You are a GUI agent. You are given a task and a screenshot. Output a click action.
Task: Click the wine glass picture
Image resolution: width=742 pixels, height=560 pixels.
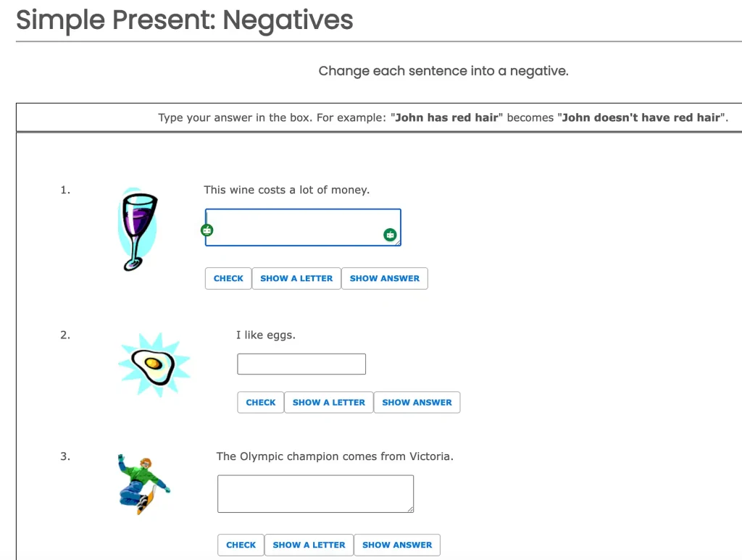coord(138,230)
